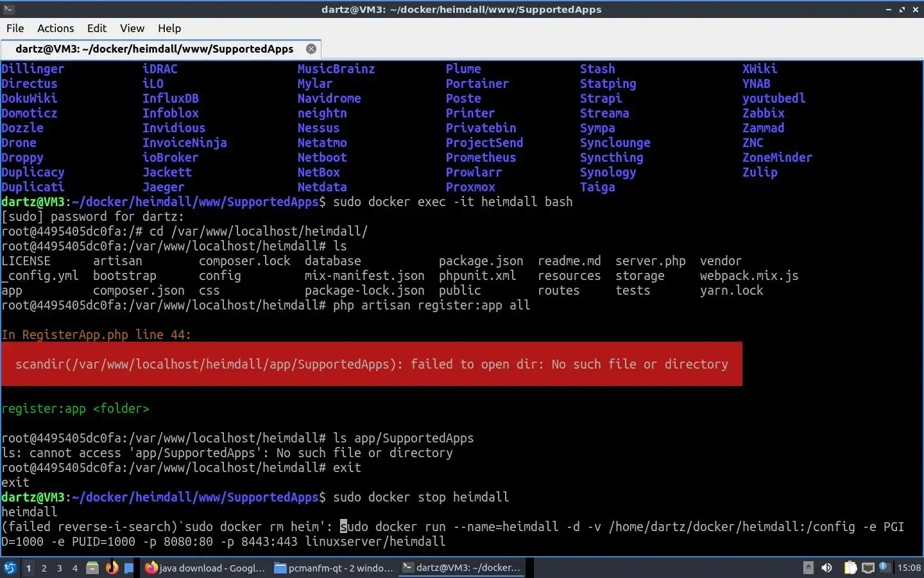
Task: Click 'phpunit.xml' in the ls output
Action: [x=477, y=276]
